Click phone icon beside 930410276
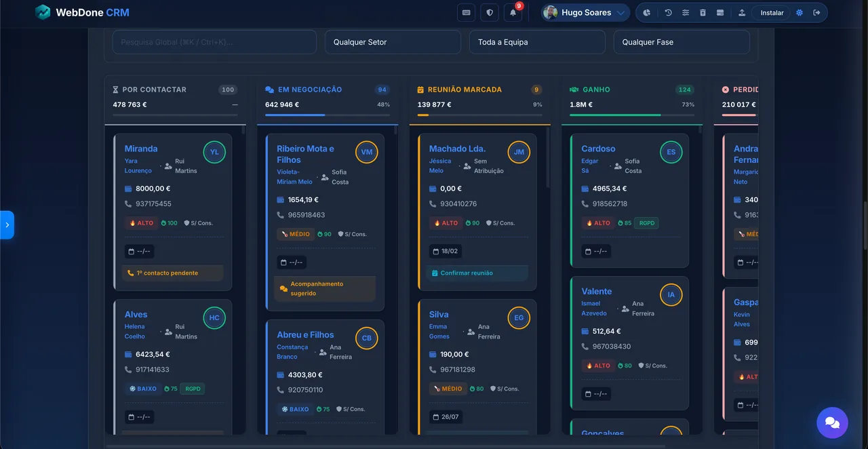This screenshot has height=449, width=868. 433,203
